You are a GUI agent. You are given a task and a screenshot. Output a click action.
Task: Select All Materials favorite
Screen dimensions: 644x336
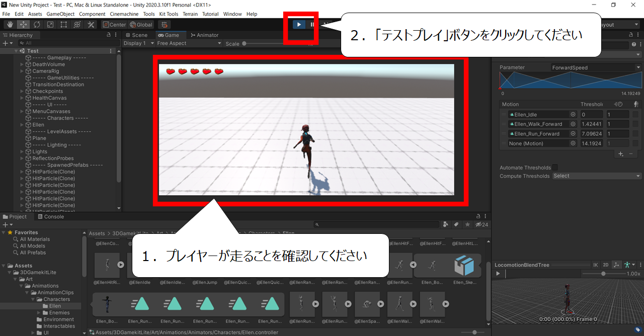point(35,239)
